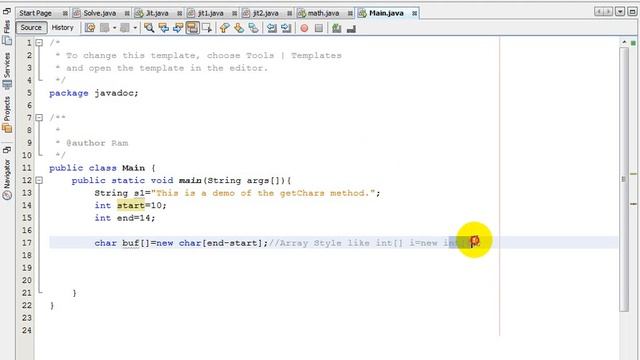Click '@author Ram' comment text
640x360 pixels.
coord(97,143)
